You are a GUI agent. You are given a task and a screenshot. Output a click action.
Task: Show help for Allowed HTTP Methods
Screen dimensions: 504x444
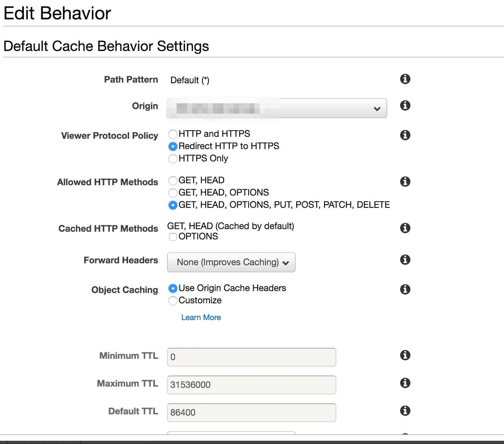click(405, 182)
